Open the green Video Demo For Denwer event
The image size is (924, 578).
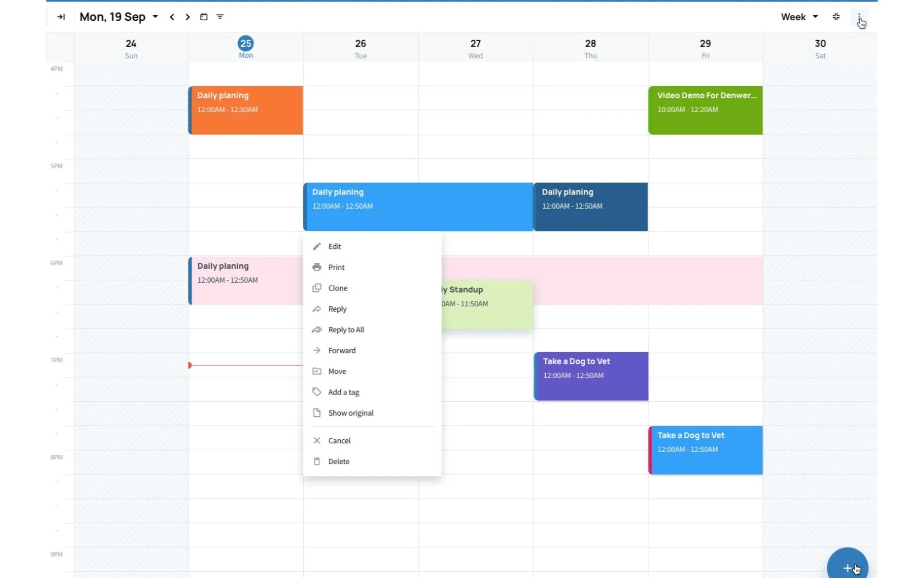pyautogui.click(x=706, y=110)
